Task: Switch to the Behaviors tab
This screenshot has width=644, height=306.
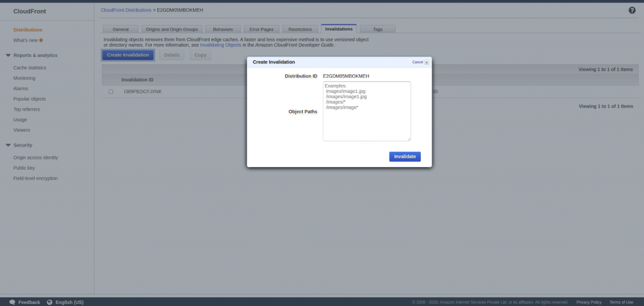Action: [223, 29]
